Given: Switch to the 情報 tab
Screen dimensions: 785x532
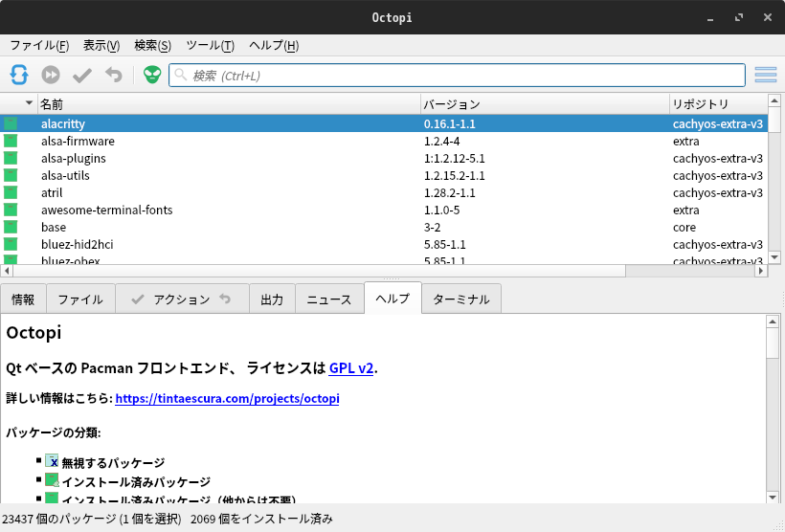Looking at the screenshot, I should tap(23, 299).
